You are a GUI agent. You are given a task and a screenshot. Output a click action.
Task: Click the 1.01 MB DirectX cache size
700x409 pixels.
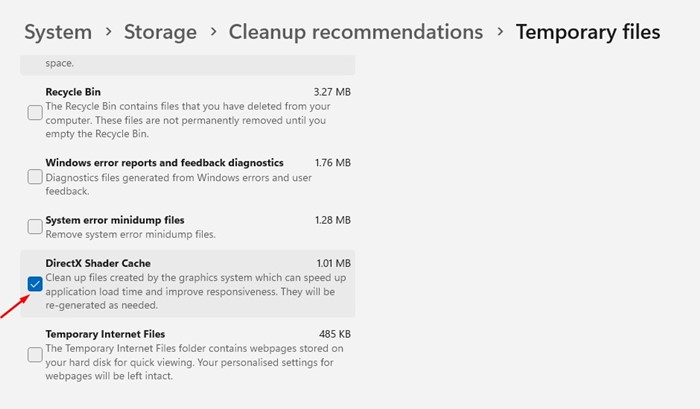click(332, 264)
